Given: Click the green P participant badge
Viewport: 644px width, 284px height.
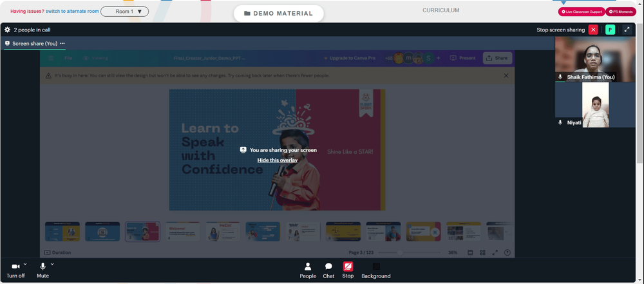Looking at the screenshot, I should pyautogui.click(x=611, y=30).
